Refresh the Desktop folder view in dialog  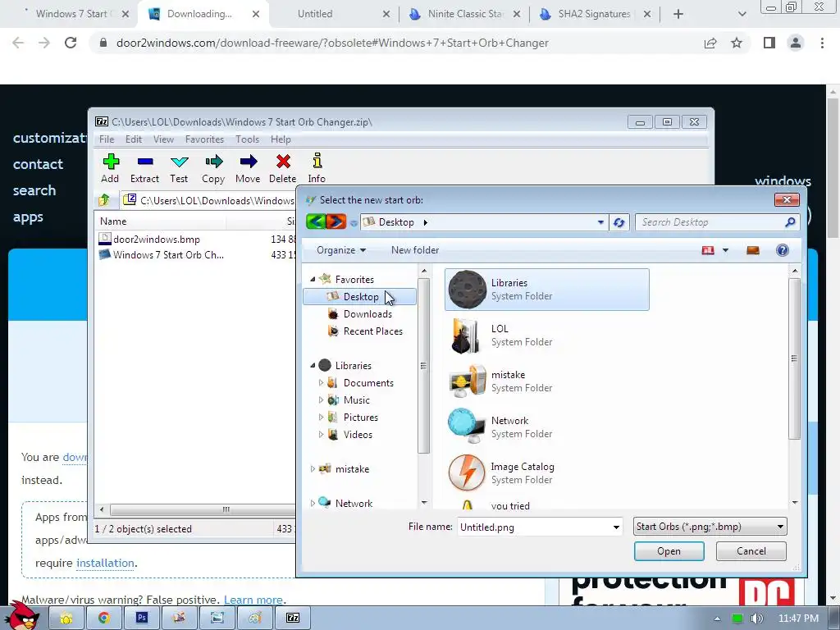click(619, 222)
